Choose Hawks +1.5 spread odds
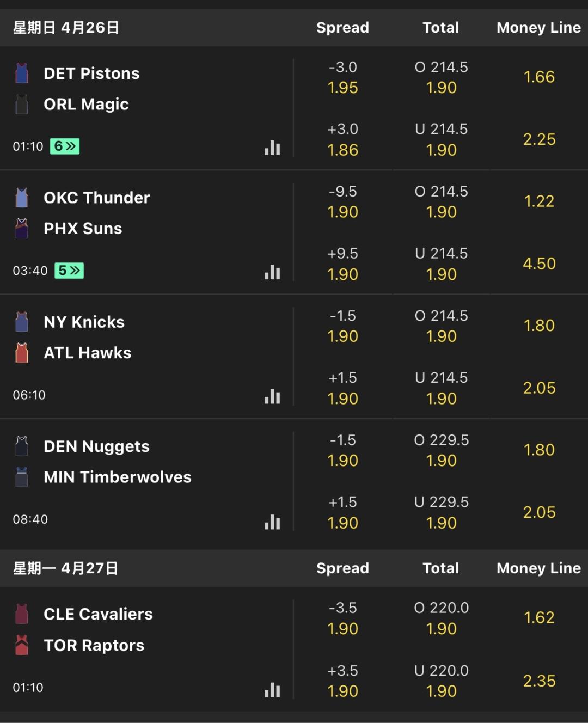Viewport: 588px width, 723px height. click(x=342, y=388)
